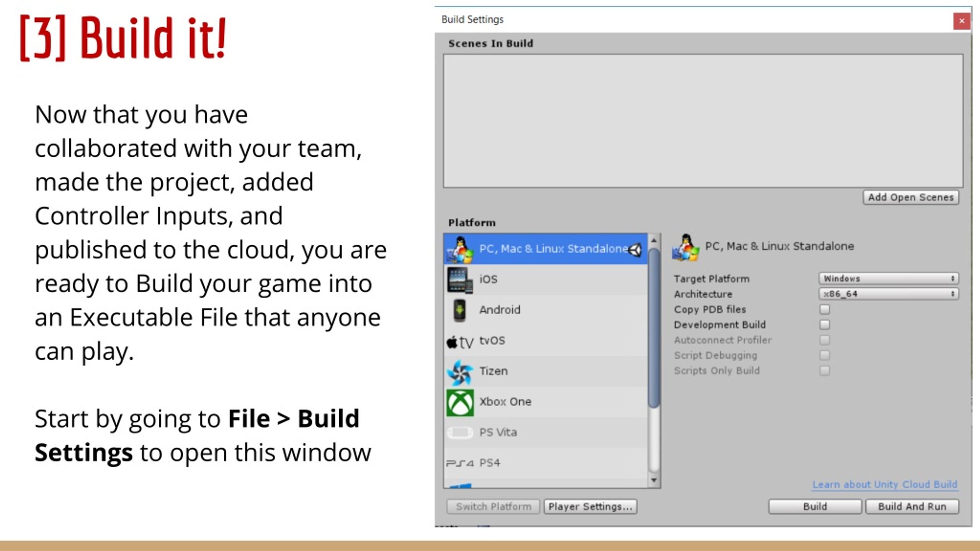Click the Build And Run button
This screenshot has width=980, height=551.
[x=912, y=507]
